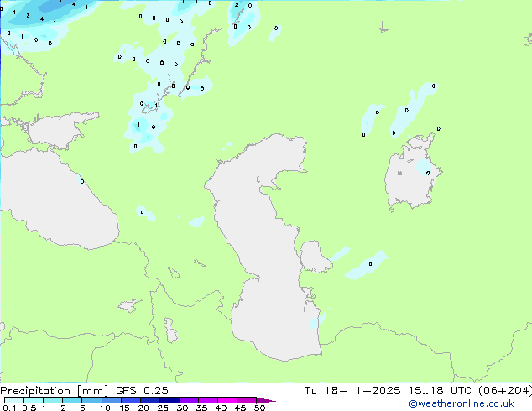Viewport: 532px width, 411px height.
Task: Click the "30" legend scale value
Action: pos(182,408)
